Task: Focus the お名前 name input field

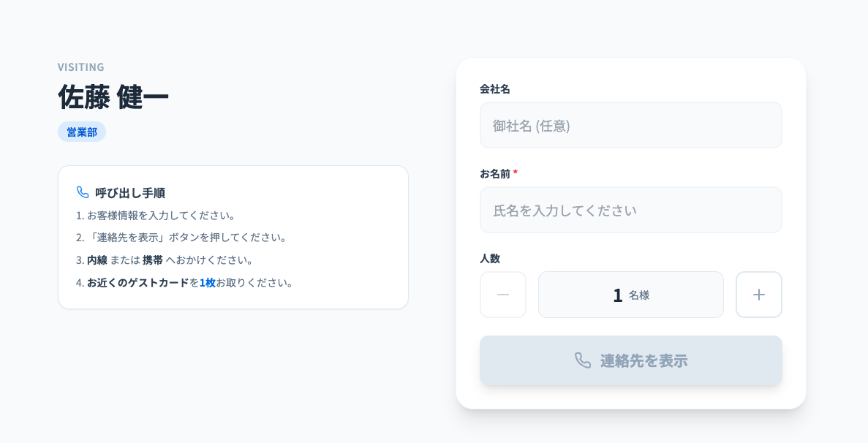Action: (630, 211)
